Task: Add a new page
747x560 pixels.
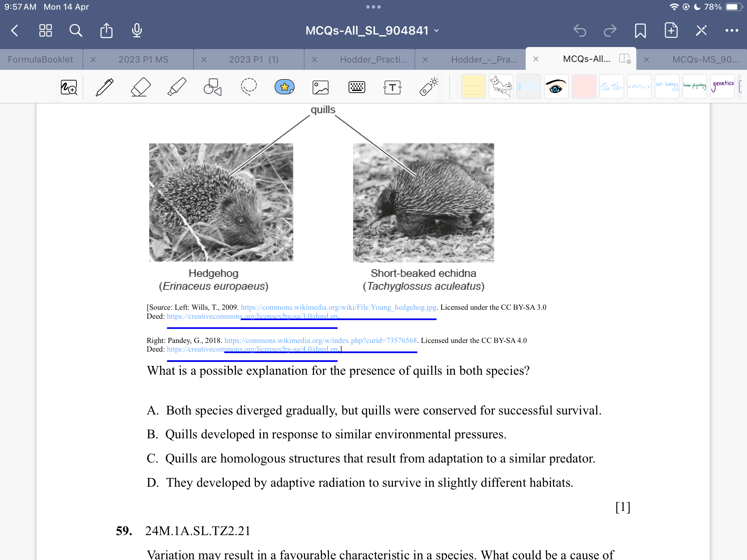Action: click(671, 30)
